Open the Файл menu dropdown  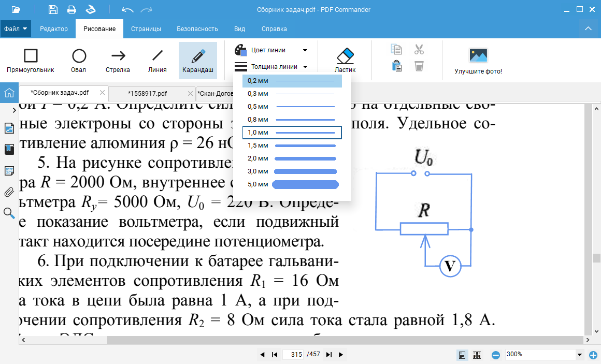pyautogui.click(x=16, y=29)
